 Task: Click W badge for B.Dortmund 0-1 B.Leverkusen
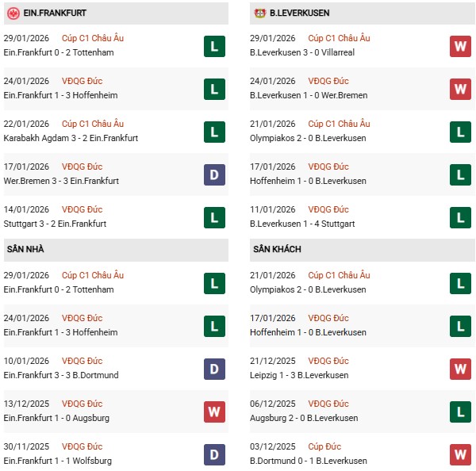460,454
